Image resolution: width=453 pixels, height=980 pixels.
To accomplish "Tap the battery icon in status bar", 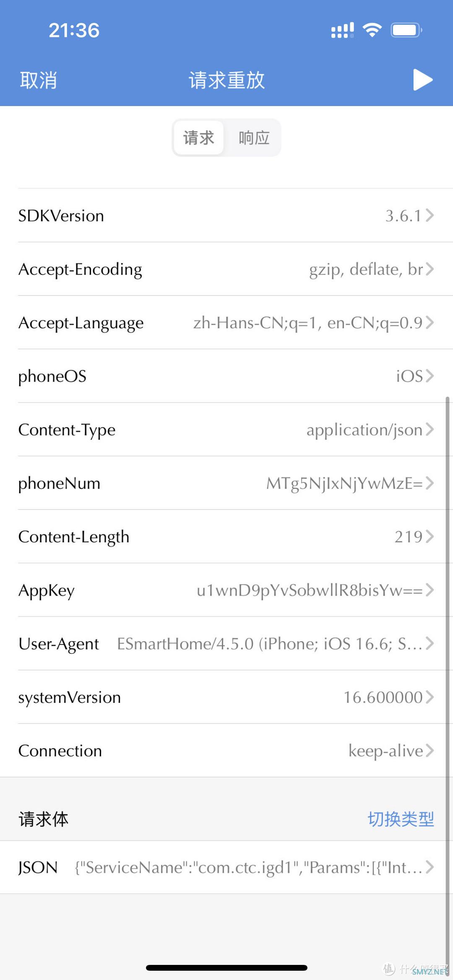I will 406,30.
